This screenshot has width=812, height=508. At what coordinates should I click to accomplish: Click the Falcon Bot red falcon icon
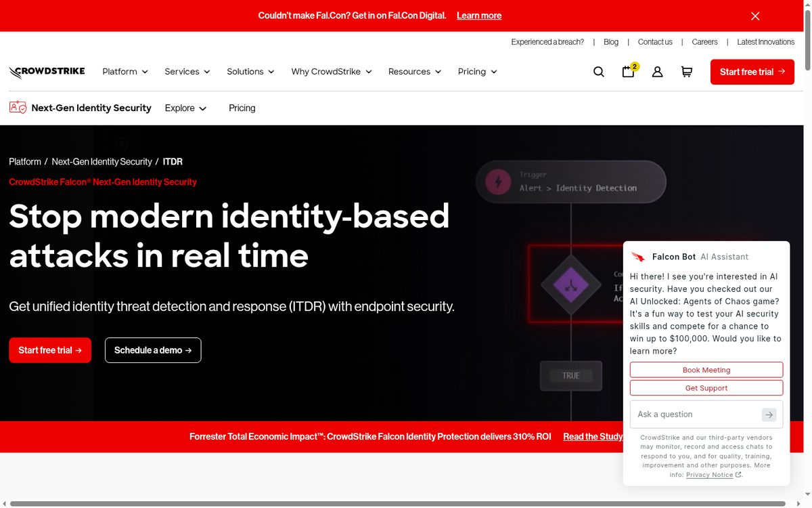point(638,257)
